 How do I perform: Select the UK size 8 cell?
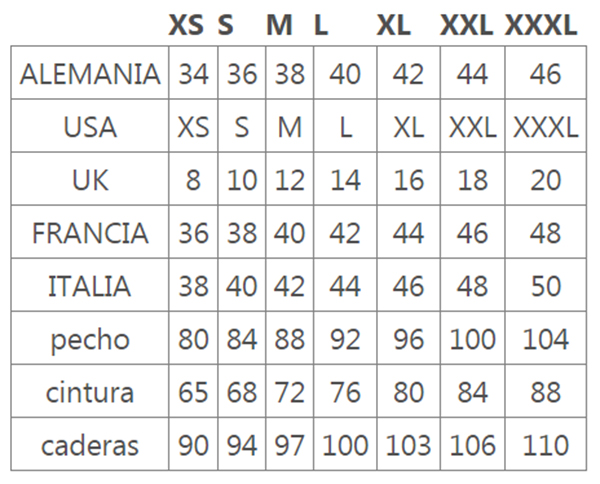pos(193,179)
